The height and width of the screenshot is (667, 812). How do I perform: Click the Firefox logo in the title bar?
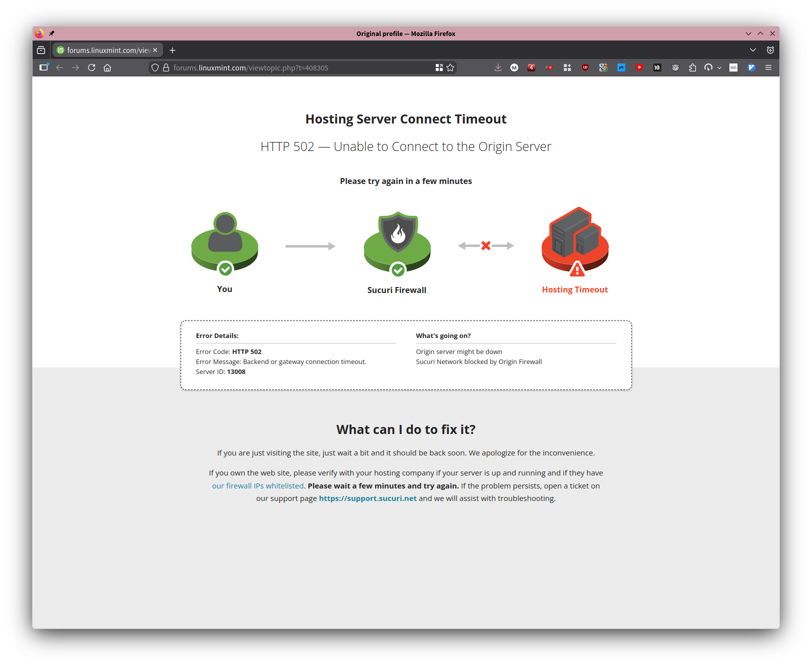coord(40,33)
